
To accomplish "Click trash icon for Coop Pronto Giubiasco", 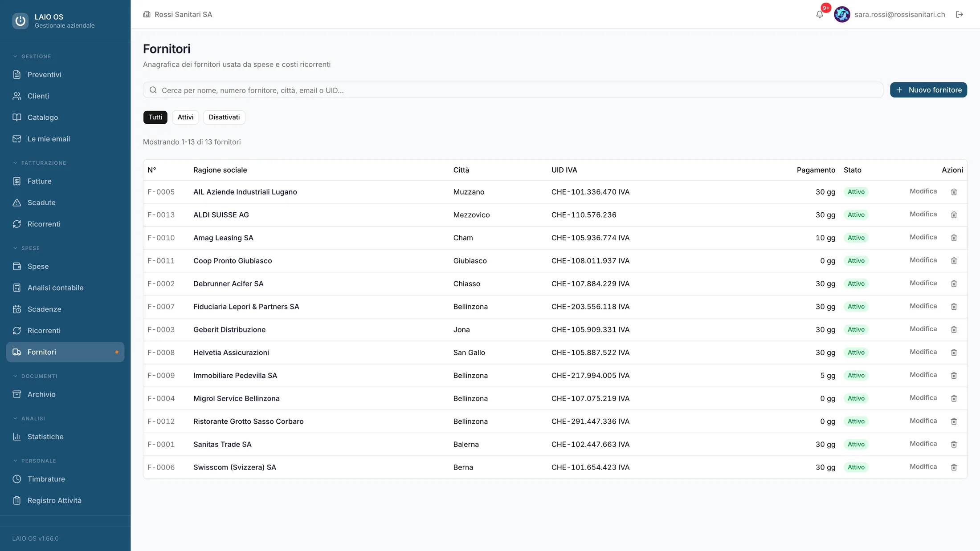I will click(954, 261).
